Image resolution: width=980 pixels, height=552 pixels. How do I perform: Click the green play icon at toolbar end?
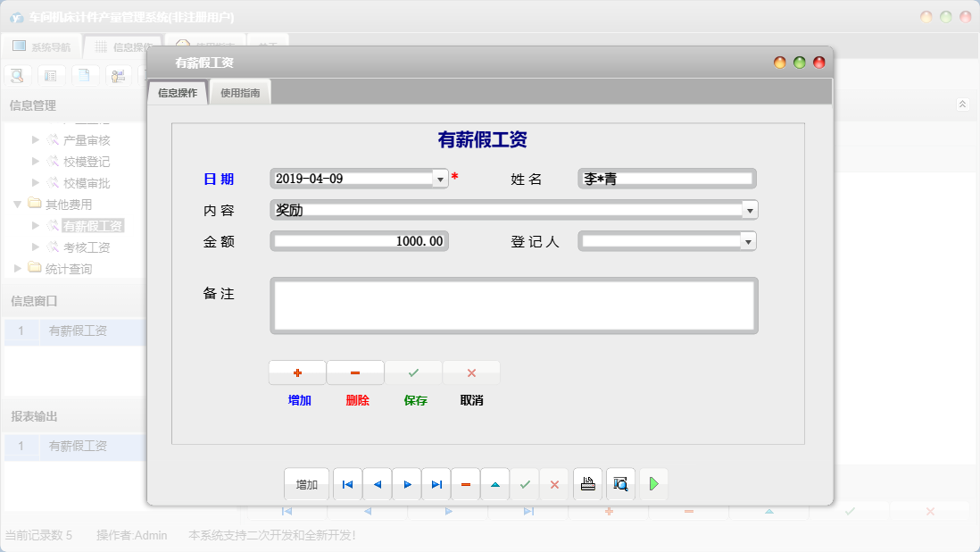click(x=654, y=483)
